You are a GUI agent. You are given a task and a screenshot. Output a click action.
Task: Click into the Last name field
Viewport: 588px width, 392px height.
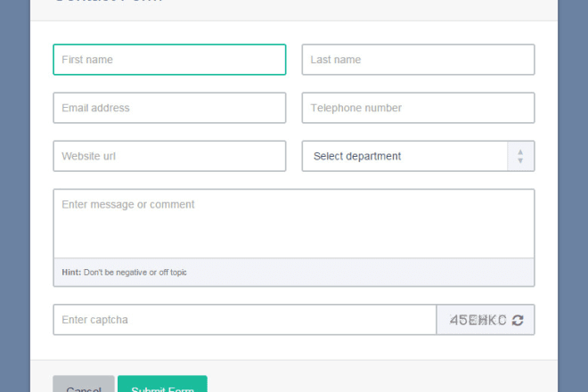(418, 60)
